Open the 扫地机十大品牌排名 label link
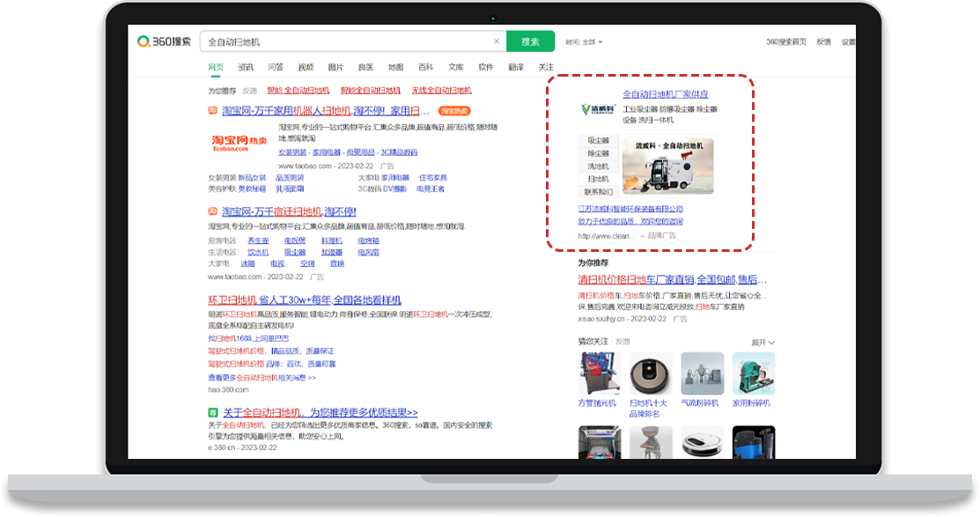The image size is (980, 517). click(648, 408)
